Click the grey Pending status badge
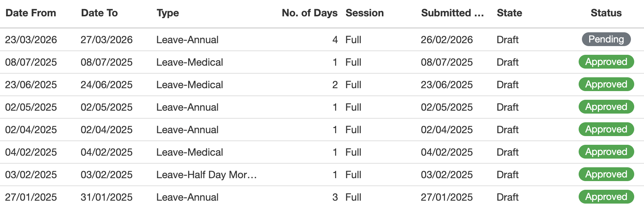Screen dimensions: 644x217 606,39
